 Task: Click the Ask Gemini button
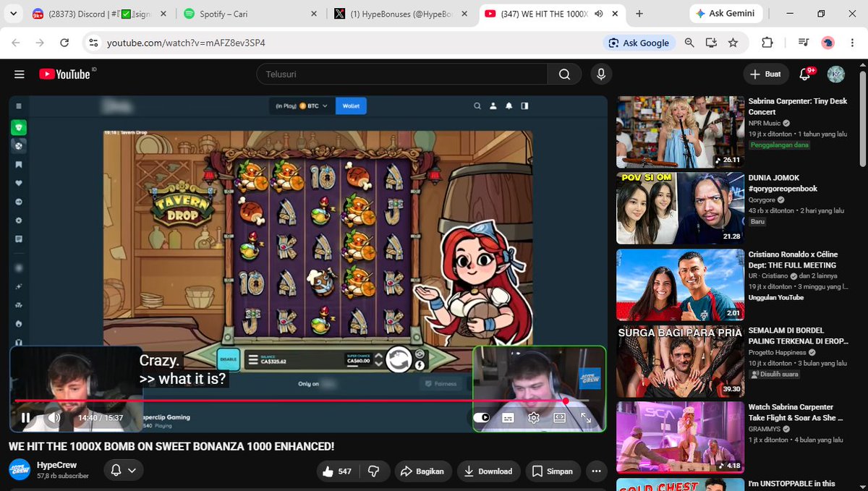click(x=726, y=14)
